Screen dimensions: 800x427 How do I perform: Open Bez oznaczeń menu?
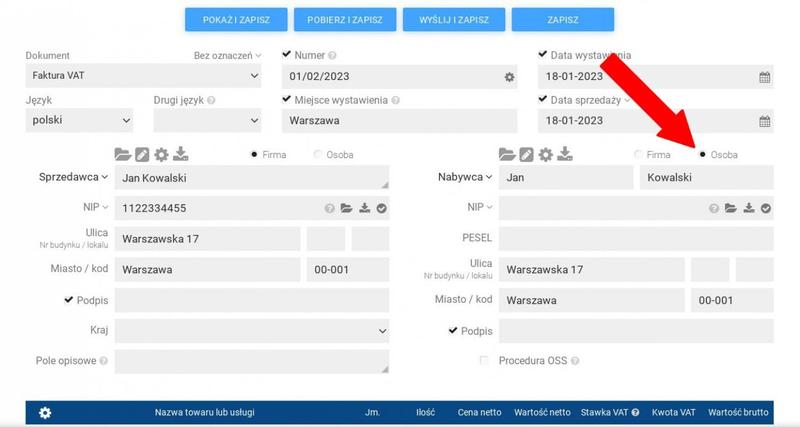(x=227, y=55)
